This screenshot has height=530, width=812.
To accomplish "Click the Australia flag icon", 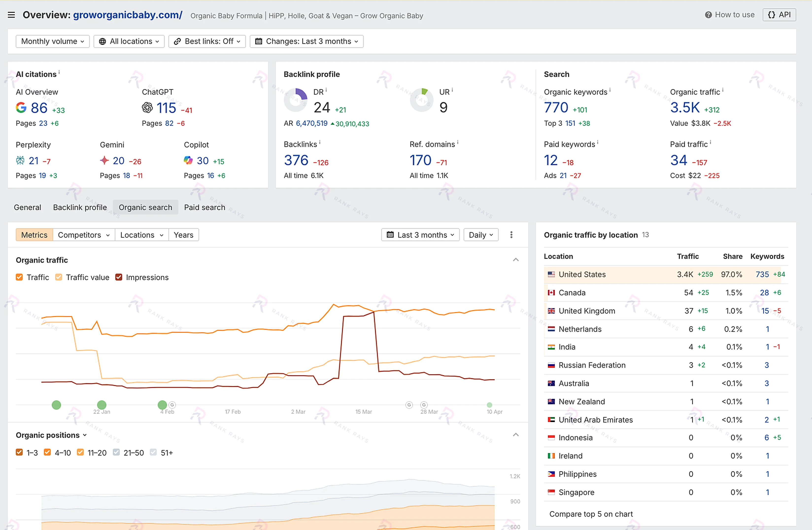I will point(551,383).
